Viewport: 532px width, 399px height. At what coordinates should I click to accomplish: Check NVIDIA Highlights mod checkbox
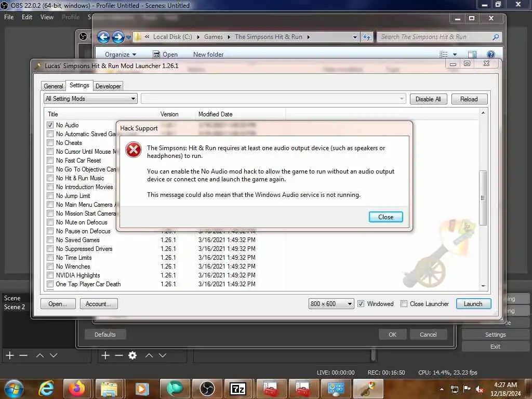(50, 275)
